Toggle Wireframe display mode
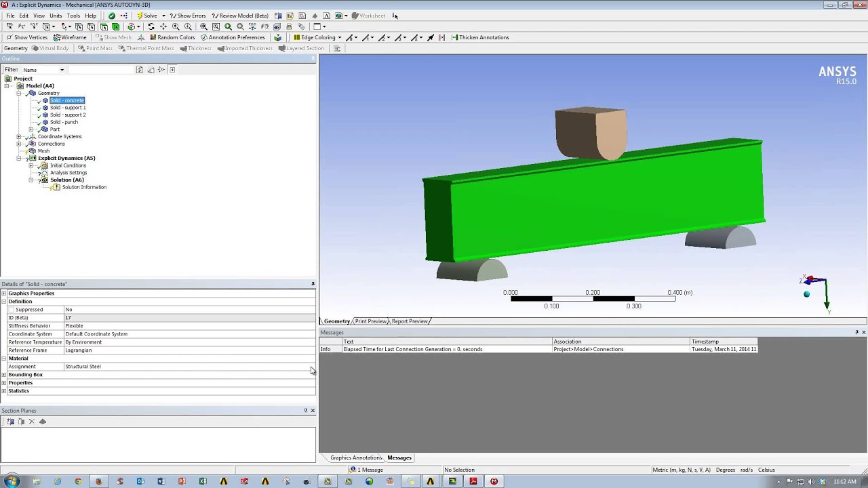The height and width of the screenshot is (488, 868). point(71,37)
